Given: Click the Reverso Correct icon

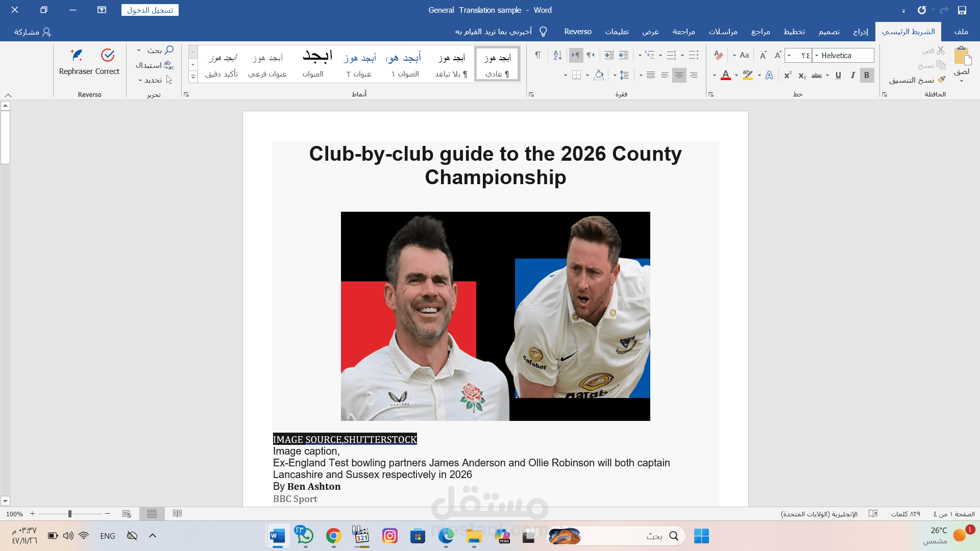Looking at the screenshot, I should 107,55.
